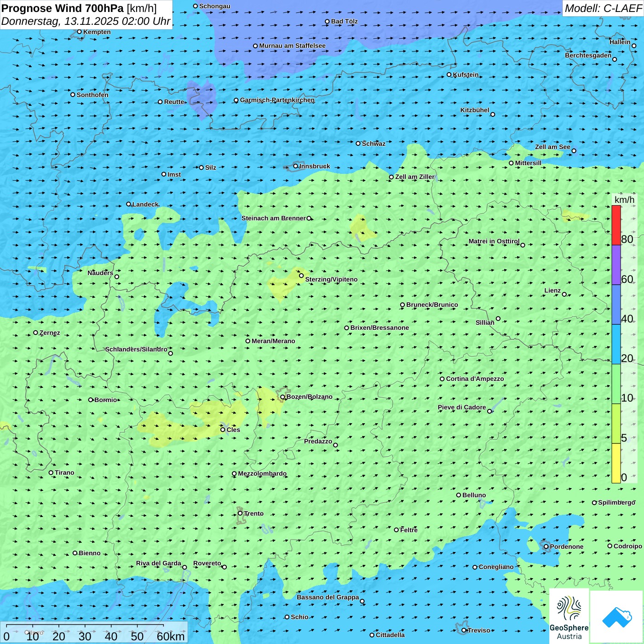This screenshot has width=644, height=644.
Task: Click the Meran/Merano city label
Action: [273, 341]
